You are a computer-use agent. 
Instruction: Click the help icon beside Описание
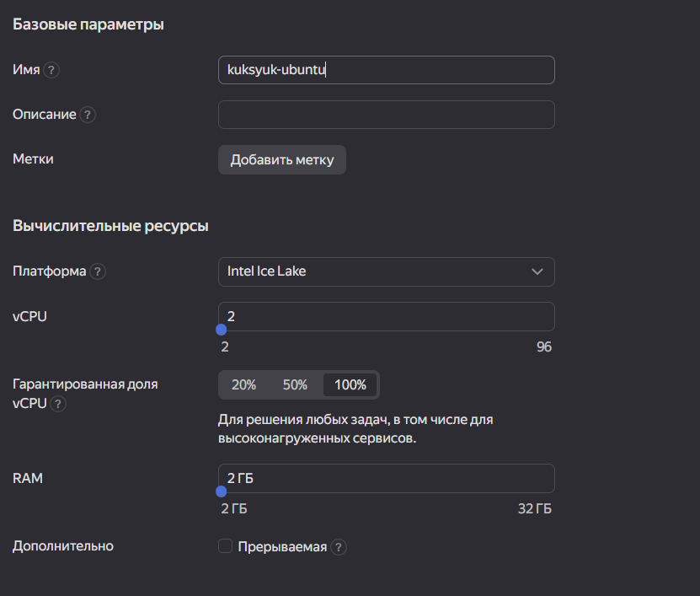(88, 115)
